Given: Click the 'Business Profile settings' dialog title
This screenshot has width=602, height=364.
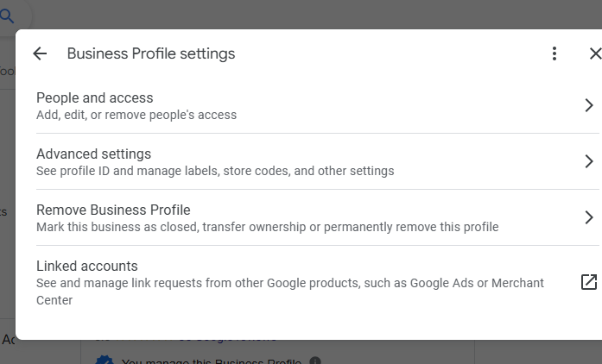Looking at the screenshot, I should point(151,53).
